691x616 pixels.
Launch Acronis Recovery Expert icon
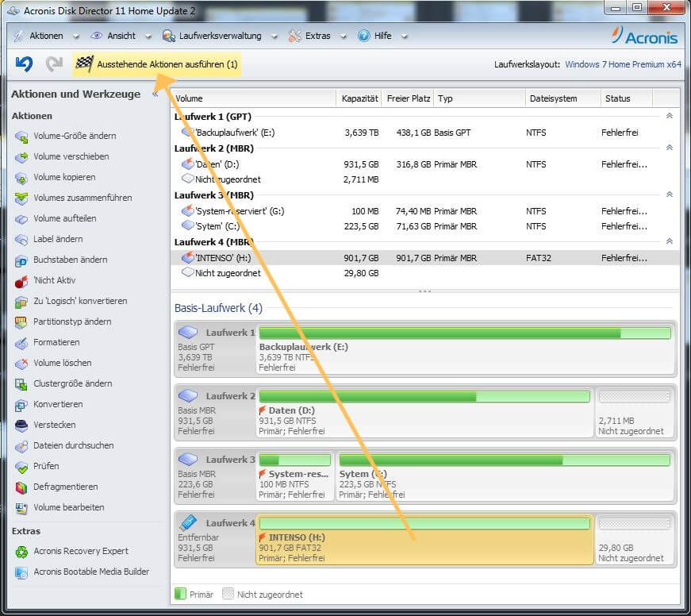(x=21, y=552)
